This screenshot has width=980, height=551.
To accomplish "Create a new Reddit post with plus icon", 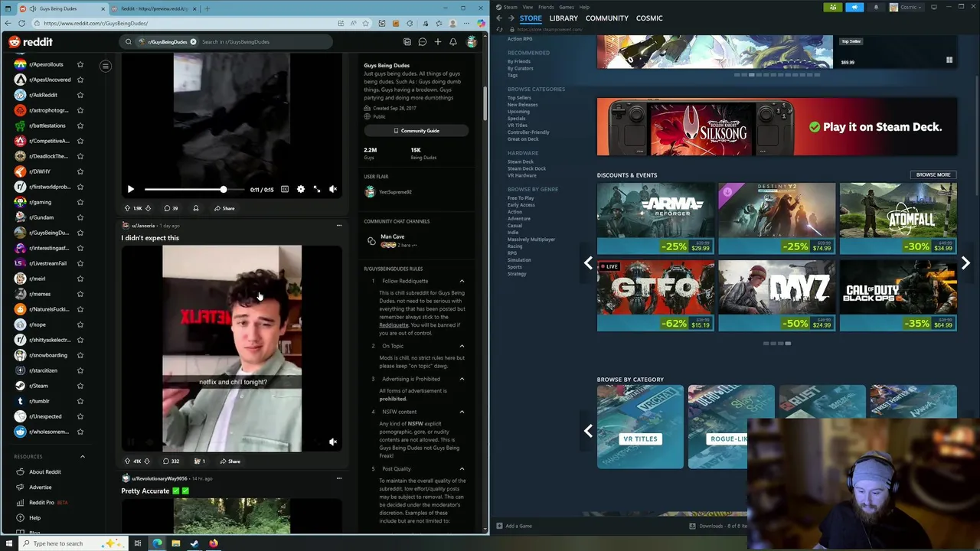I will coord(437,42).
